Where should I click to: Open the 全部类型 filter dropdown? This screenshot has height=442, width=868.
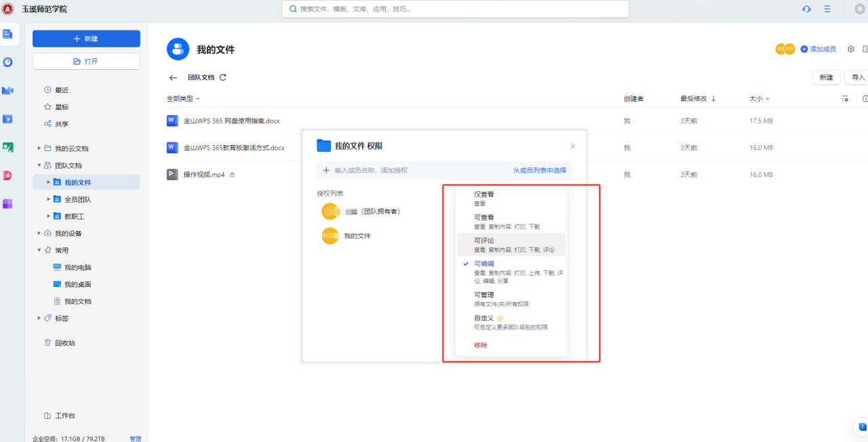pos(183,99)
